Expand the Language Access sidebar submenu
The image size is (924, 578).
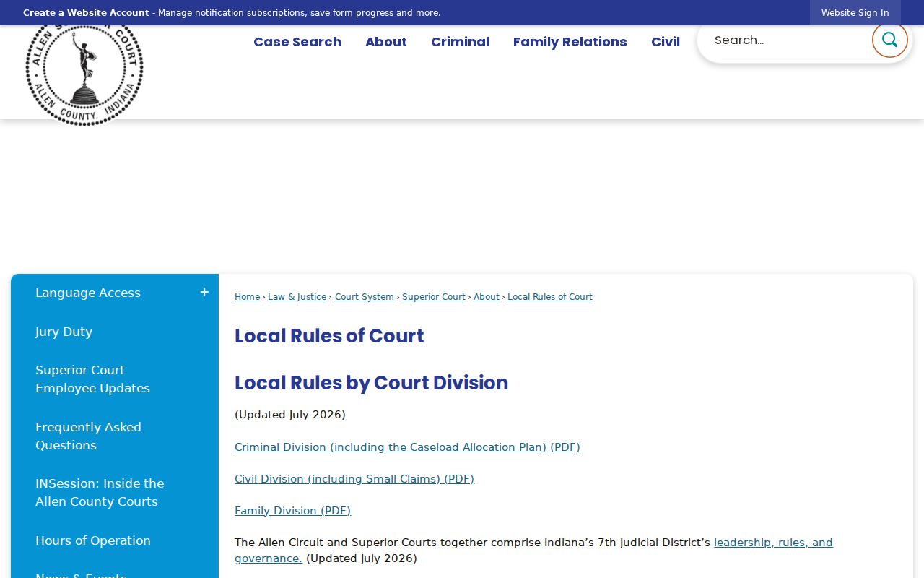pyautogui.click(x=204, y=292)
